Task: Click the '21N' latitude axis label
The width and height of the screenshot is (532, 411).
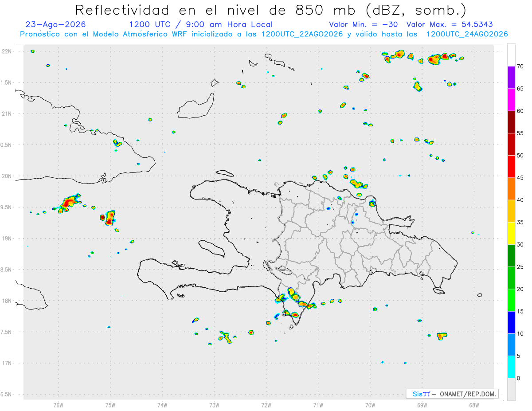Action: pos(7,114)
